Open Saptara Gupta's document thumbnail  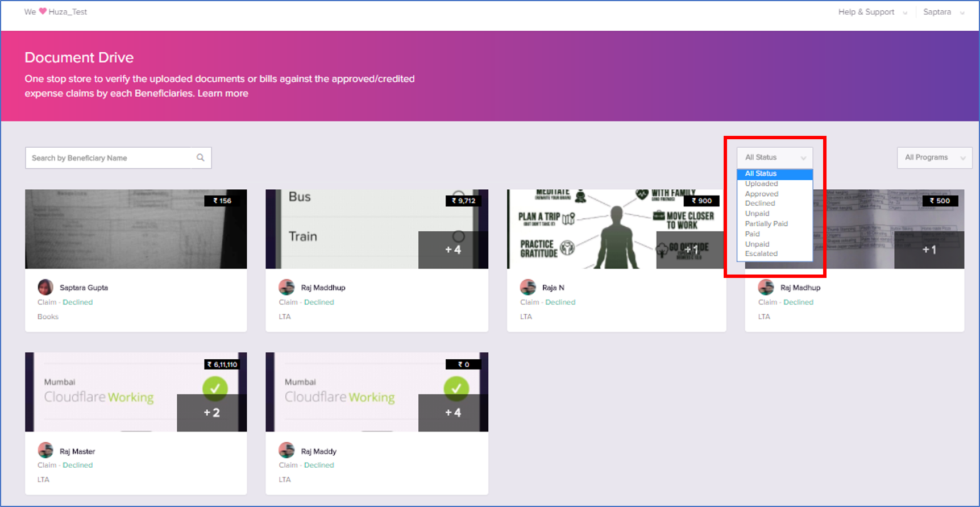136,229
